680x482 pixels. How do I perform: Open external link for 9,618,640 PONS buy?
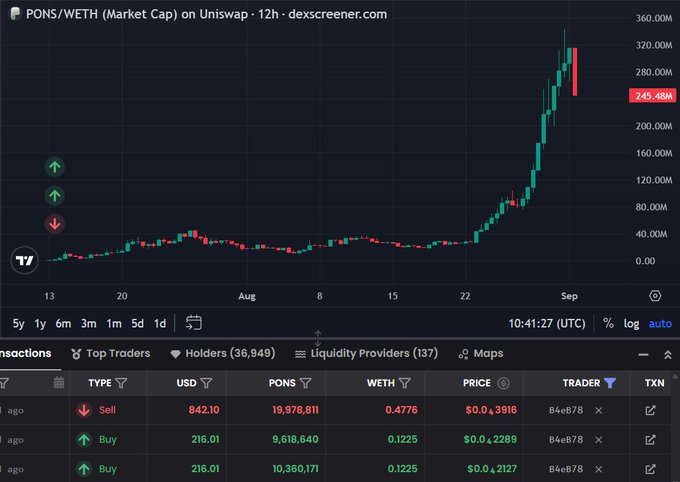click(650, 439)
